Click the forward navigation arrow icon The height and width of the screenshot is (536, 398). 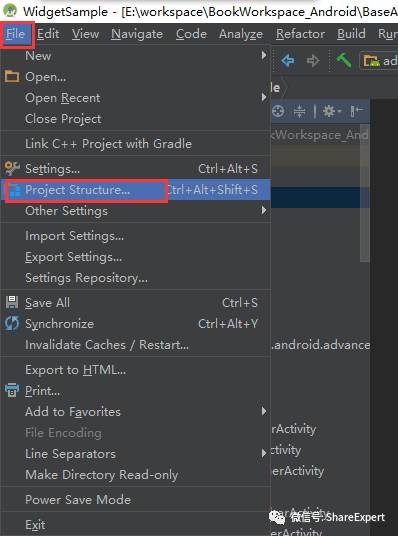coord(313,61)
